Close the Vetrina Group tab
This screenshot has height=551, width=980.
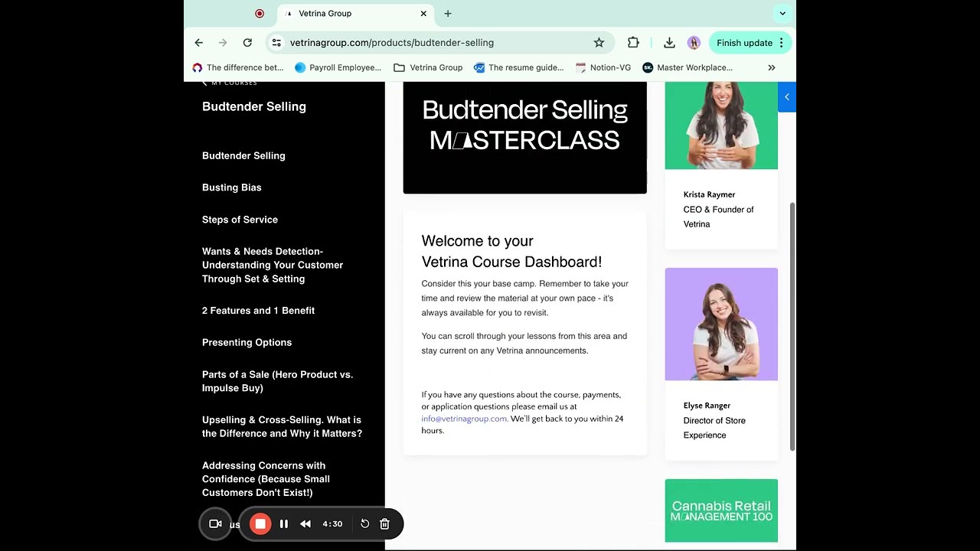pos(423,13)
